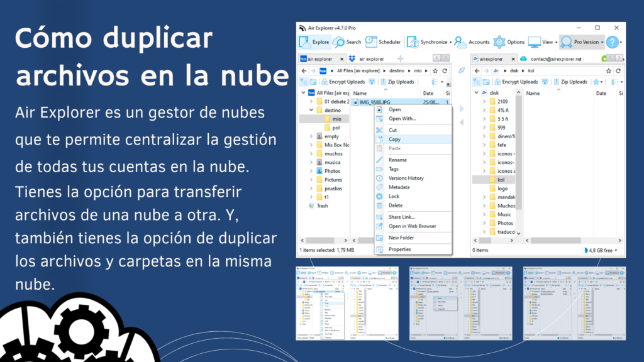Click the copy-to-right arrow between panes

(x=462, y=109)
